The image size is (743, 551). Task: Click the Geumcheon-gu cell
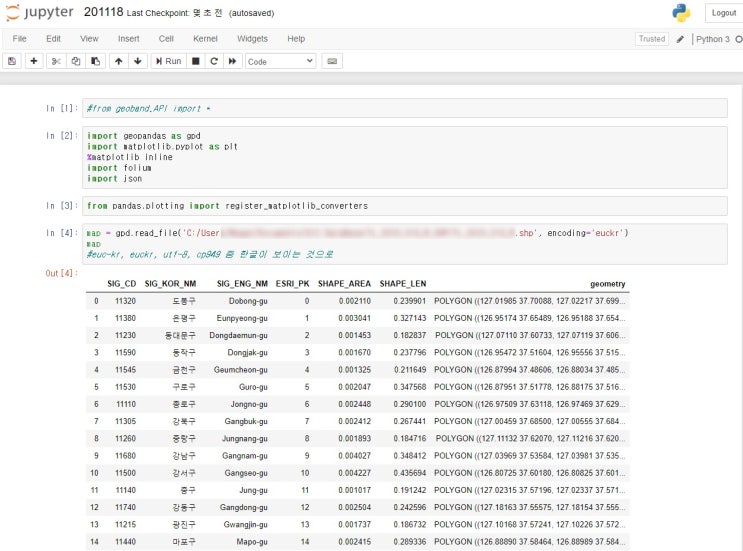(x=240, y=370)
